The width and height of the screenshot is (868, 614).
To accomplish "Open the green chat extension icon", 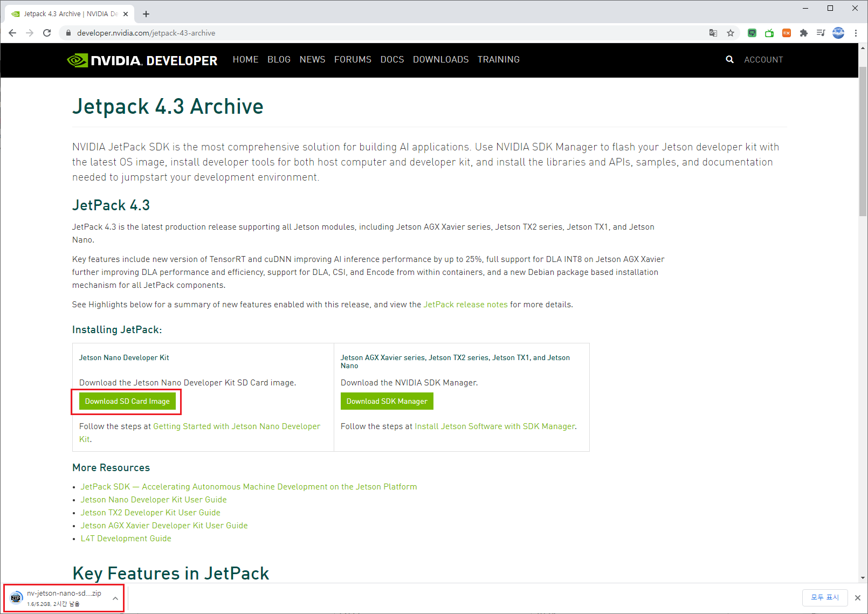I will (x=752, y=33).
